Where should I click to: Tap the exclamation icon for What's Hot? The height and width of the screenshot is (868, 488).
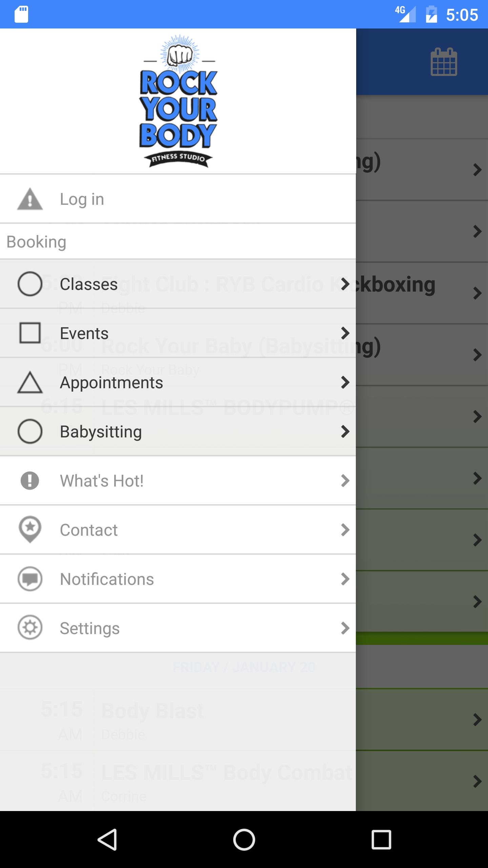(30, 481)
